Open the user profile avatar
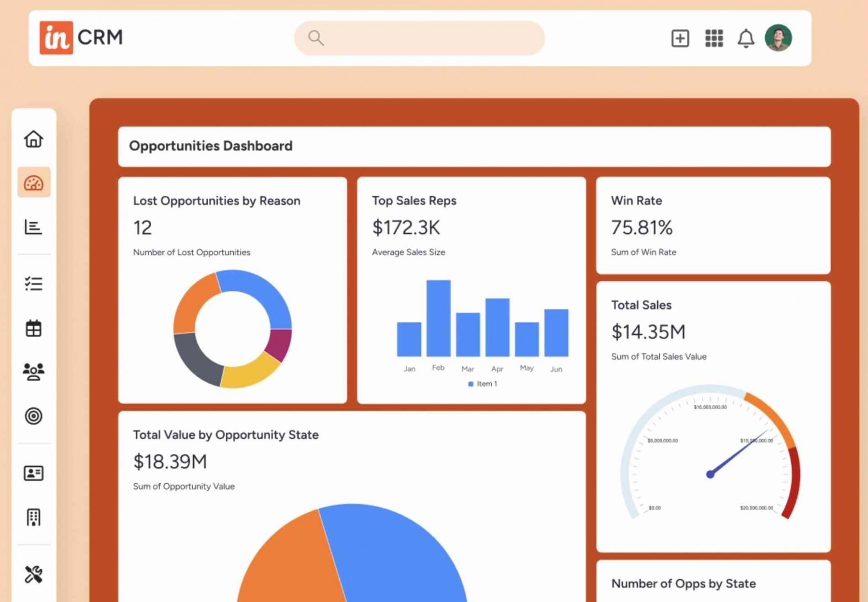The height and width of the screenshot is (602, 868). click(779, 37)
